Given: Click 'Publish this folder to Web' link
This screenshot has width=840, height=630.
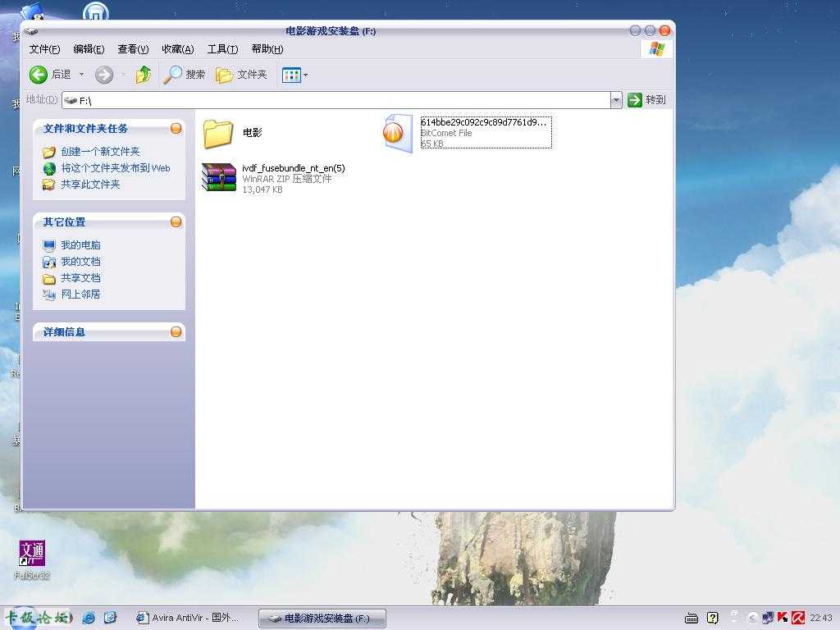Looking at the screenshot, I should coord(115,168).
